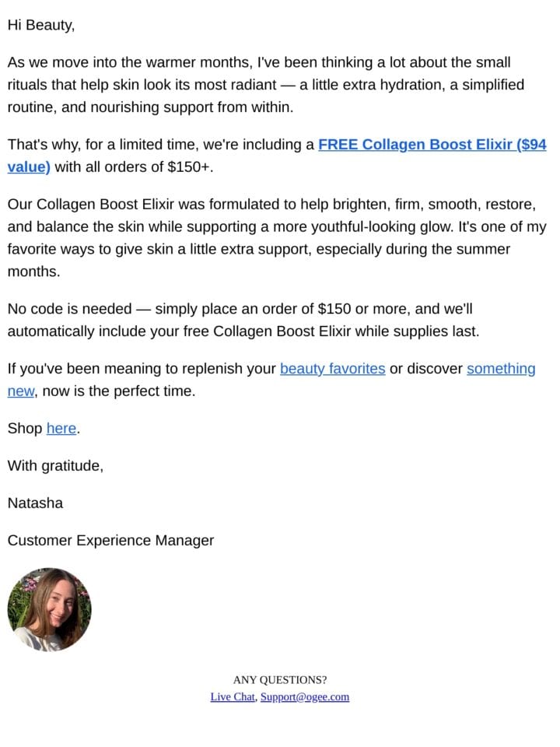This screenshot has width=560, height=747.
Task: Open the "something new" link
Action: (501, 369)
